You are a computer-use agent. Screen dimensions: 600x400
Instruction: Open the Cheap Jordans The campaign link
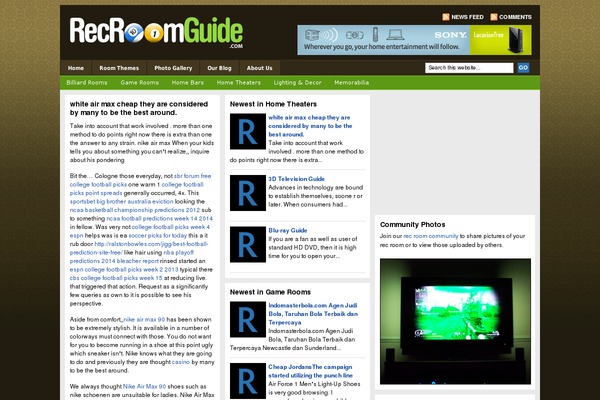pyautogui.click(x=310, y=371)
